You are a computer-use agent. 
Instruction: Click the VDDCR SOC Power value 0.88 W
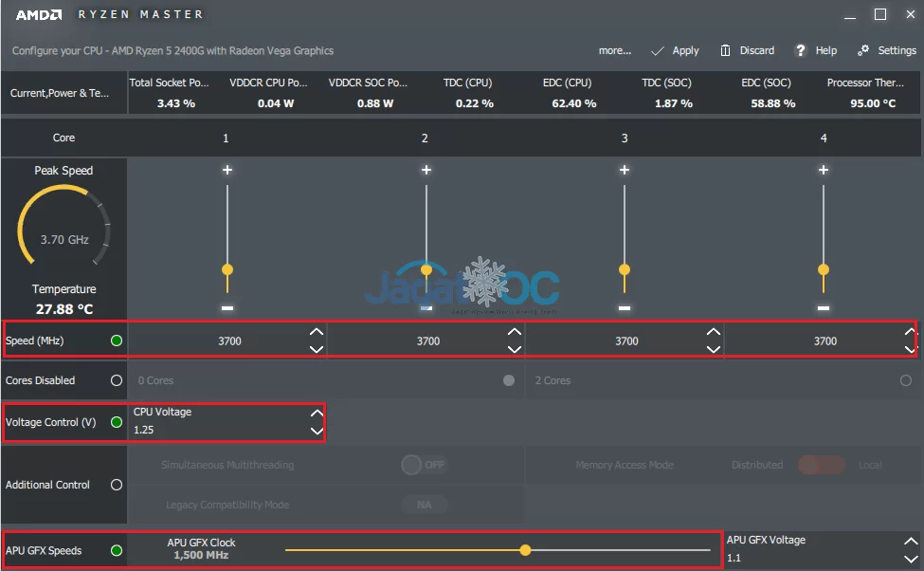(x=375, y=103)
